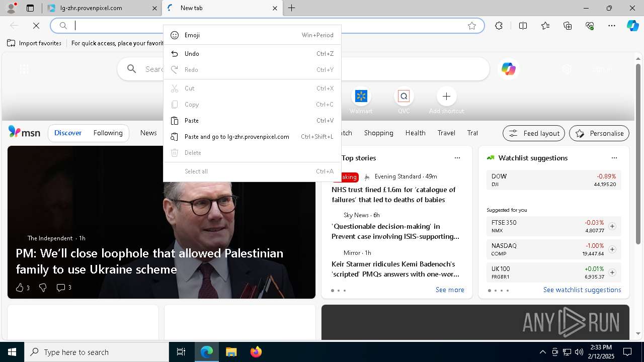Open comments on PM loophole article
This screenshot has width=644, height=362.
point(64,288)
